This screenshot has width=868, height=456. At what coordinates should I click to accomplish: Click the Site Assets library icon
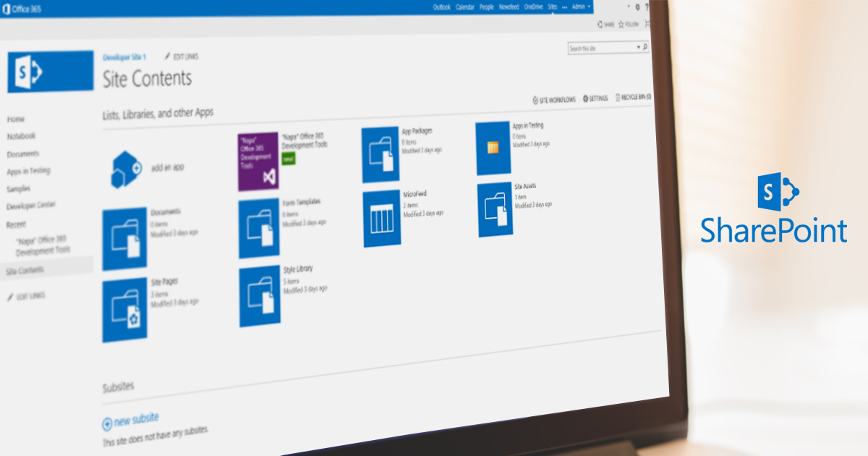(495, 210)
